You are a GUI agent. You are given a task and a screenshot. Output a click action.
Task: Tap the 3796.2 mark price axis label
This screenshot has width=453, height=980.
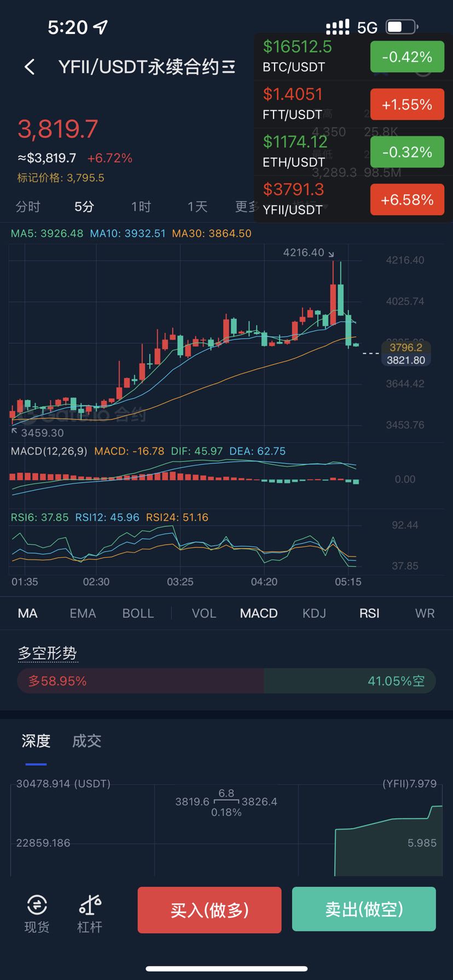(x=406, y=347)
